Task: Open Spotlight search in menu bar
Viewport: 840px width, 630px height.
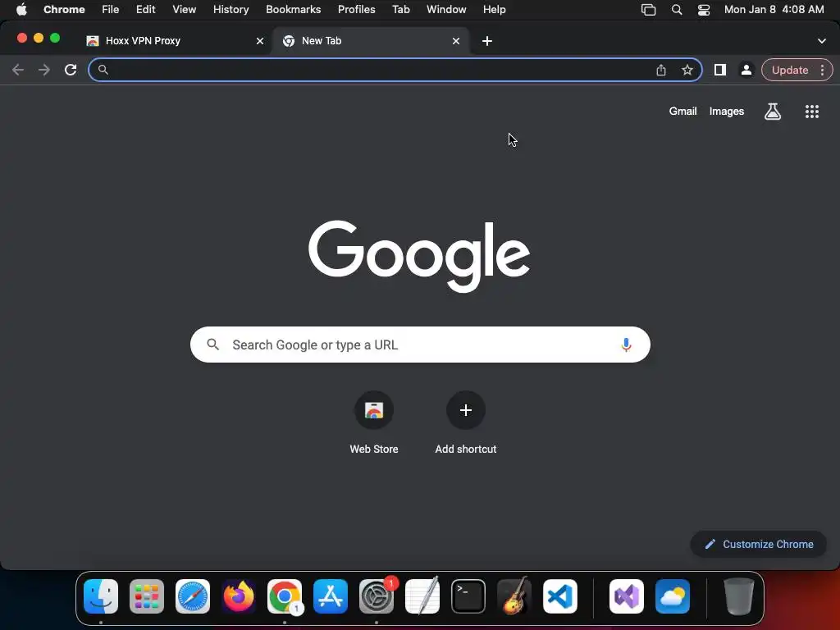Action: pos(677,10)
